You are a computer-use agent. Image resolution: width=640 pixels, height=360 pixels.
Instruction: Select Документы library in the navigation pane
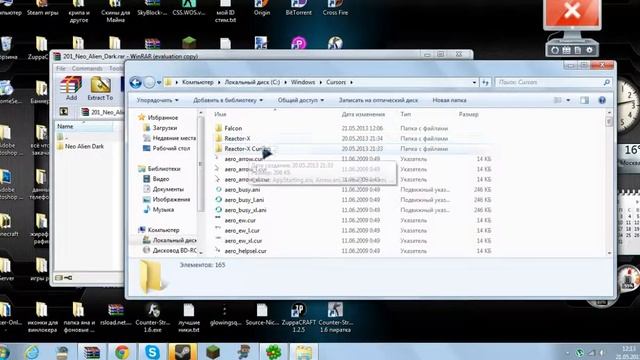coord(168,189)
